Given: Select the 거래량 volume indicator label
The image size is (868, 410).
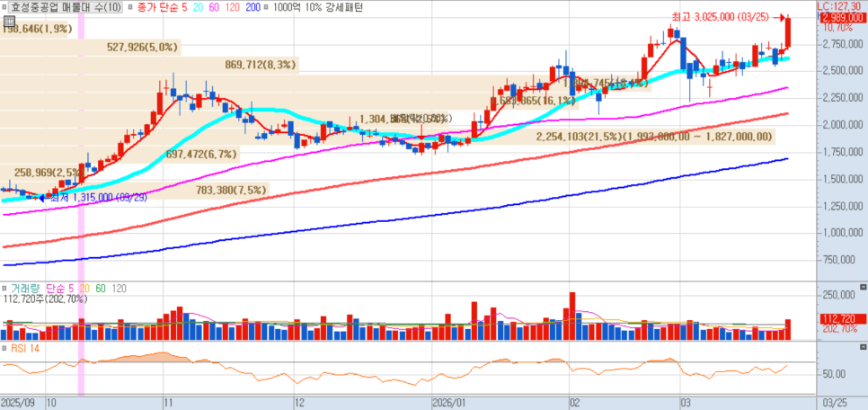Looking at the screenshot, I should (25, 289).
